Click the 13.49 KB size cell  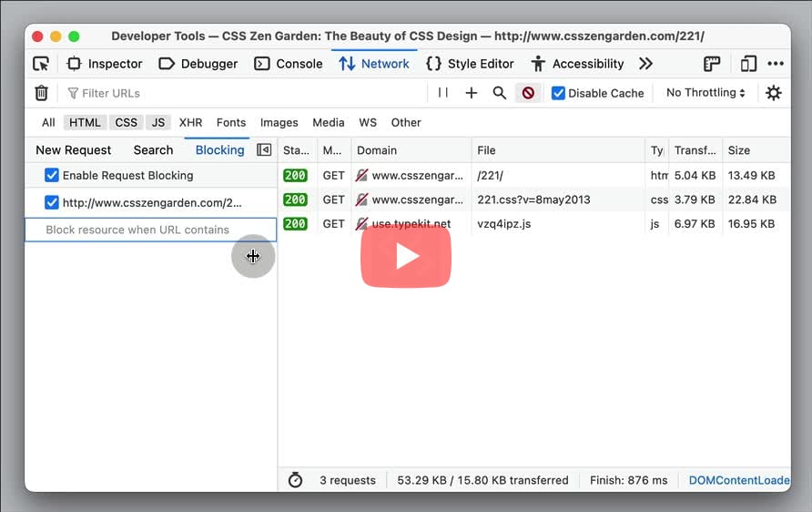[x=751, y=175]
